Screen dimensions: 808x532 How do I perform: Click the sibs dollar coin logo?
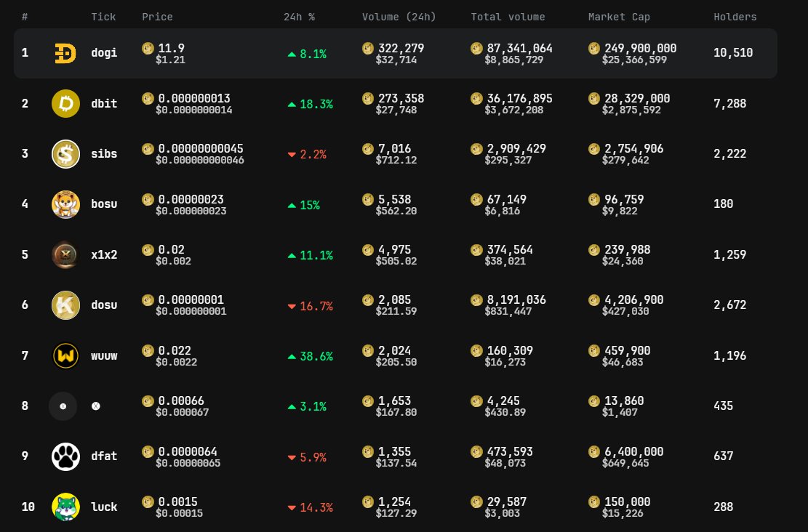coord(65,154)
